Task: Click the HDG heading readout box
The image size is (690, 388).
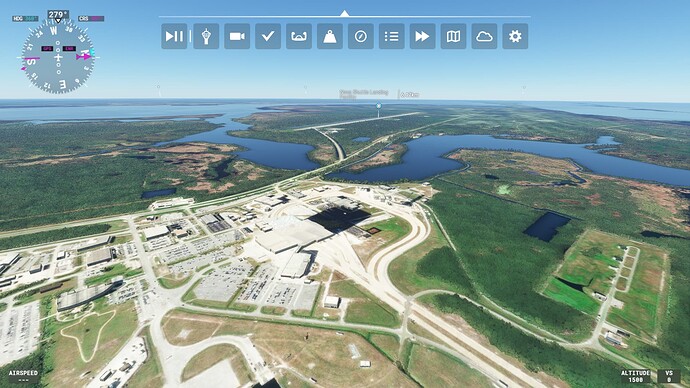Action: click(25, 18)
